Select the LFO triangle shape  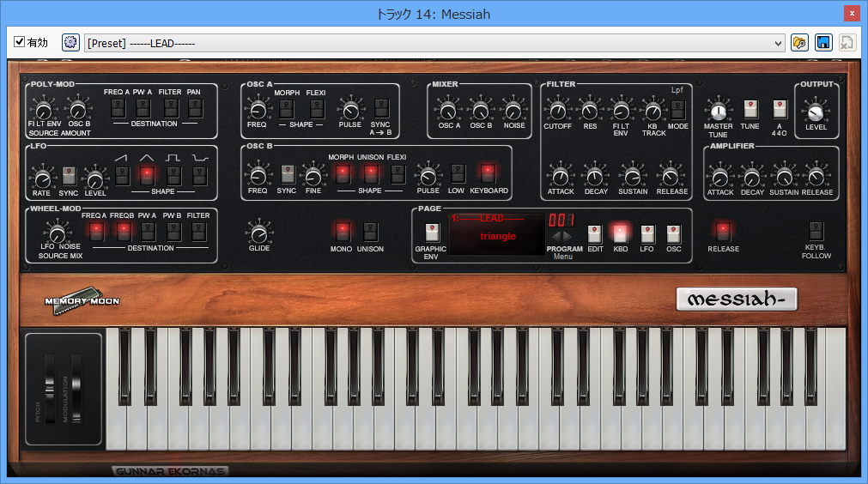tap(148, 175)
